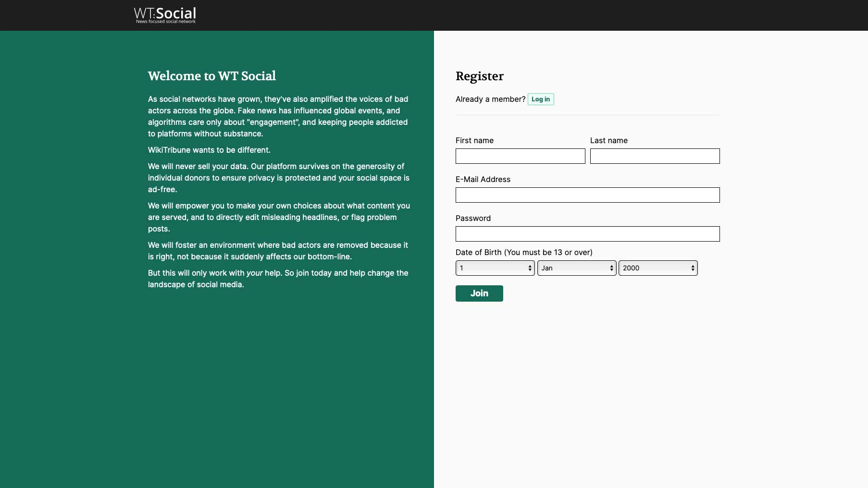
Task: Open the Log in page
Action: click(x=540, y=99)
